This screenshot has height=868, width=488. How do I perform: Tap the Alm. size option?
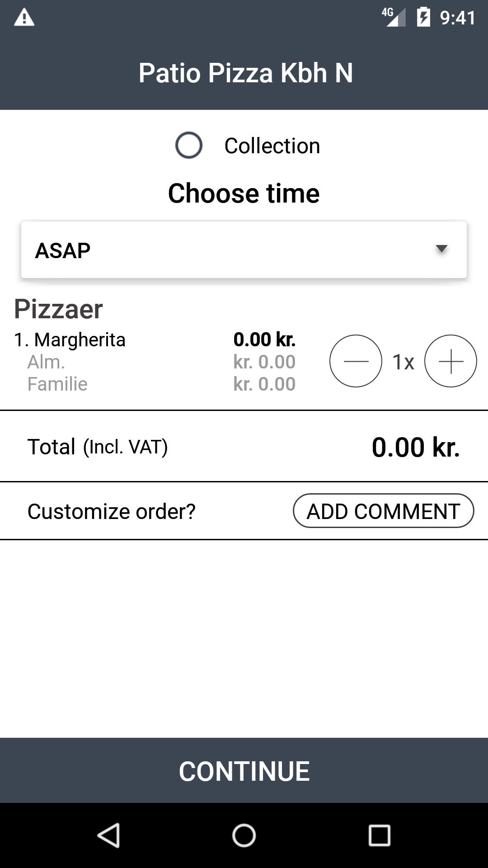[46, 362]
